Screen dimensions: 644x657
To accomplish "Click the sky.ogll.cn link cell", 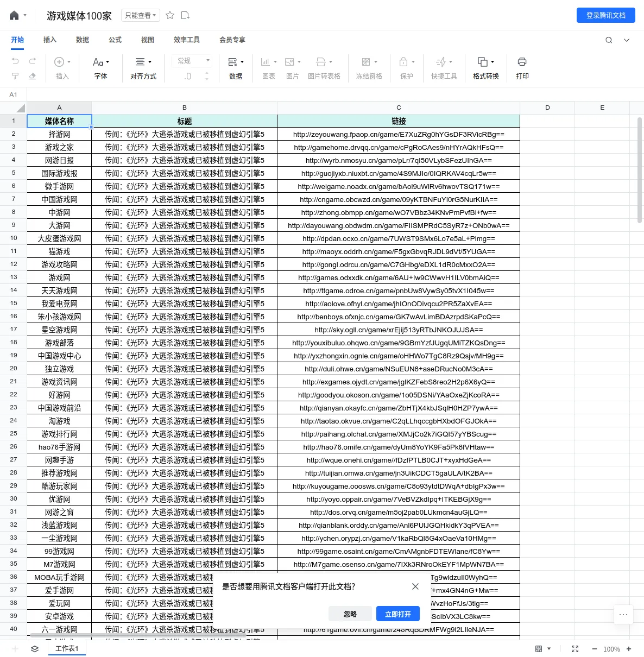I will 399,330.
